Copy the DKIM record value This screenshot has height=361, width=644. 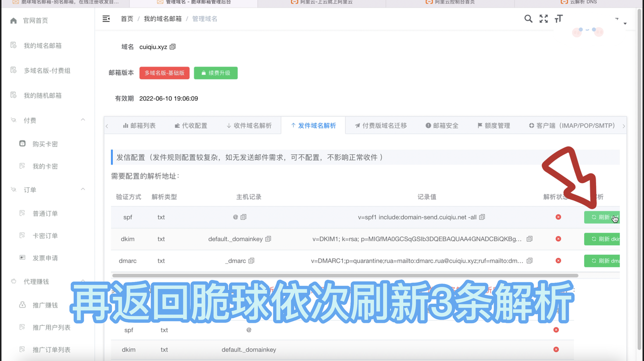point(529,239)
